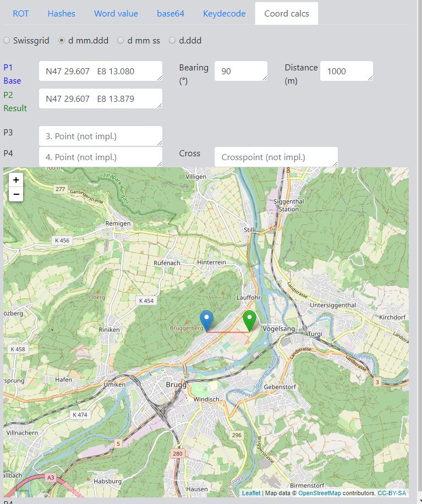
Task: Click the Riniken label on map
Action: click(109, 330)
